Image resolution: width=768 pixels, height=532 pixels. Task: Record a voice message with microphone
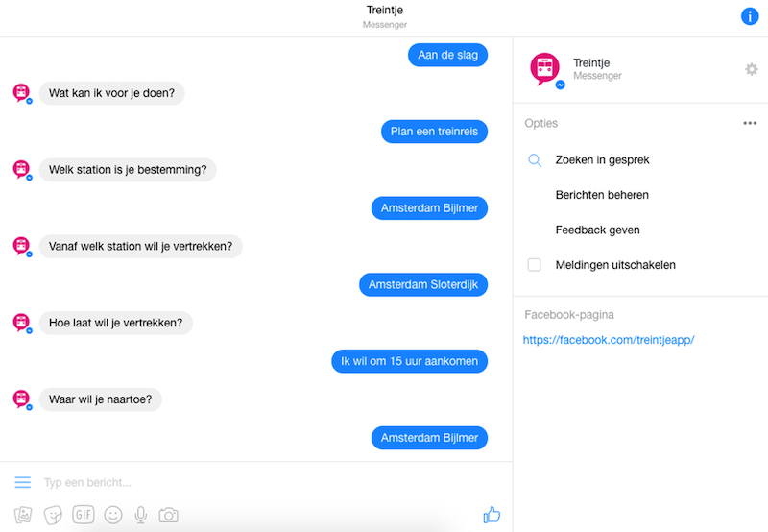click(141, 515)
